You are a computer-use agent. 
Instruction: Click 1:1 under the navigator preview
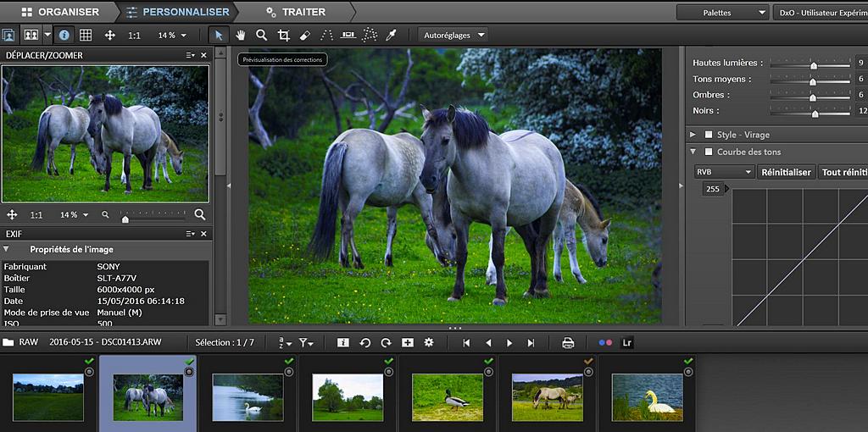[36, 215]
